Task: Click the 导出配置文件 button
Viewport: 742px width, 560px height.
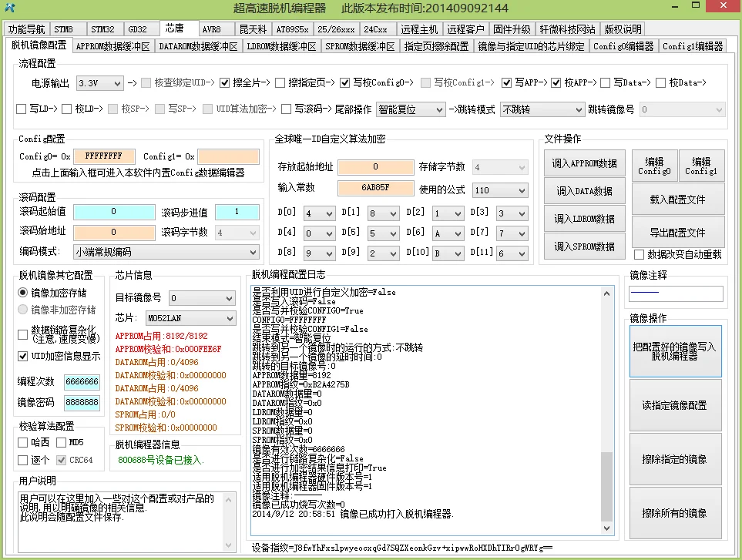Action: pyautogui.click(x=678, y=232)
